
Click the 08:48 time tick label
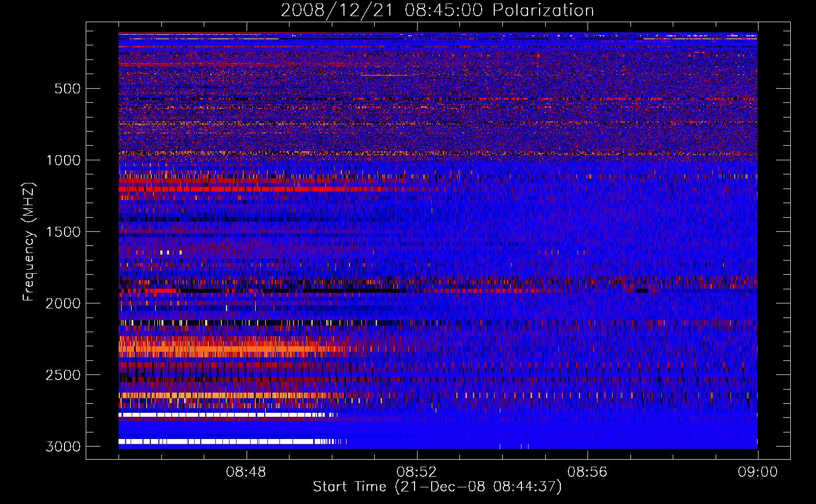pyautogui.click(x=246, y=472)
